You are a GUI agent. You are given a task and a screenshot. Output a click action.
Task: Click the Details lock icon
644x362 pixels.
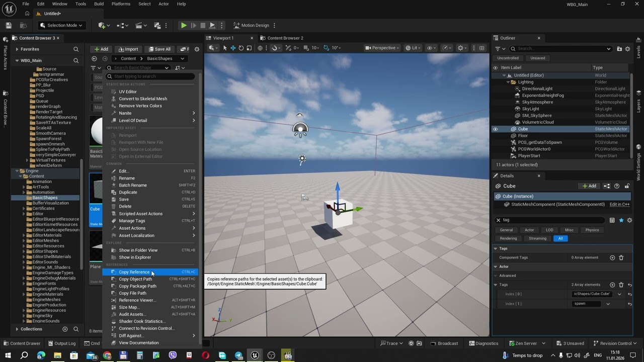(627, 186)
